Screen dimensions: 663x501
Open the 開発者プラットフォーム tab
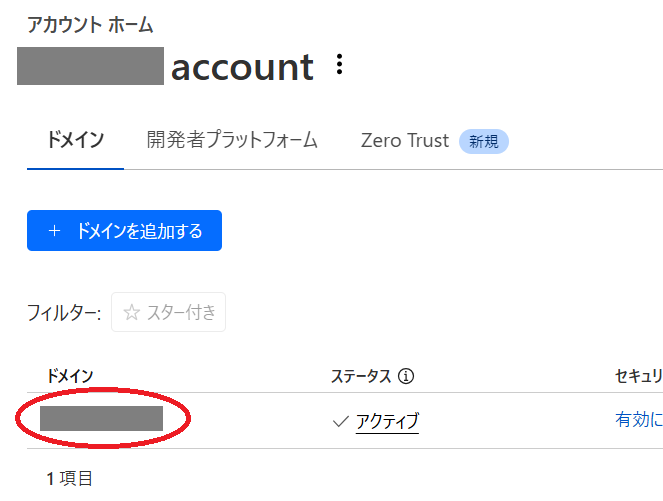[x=232, y=140]
